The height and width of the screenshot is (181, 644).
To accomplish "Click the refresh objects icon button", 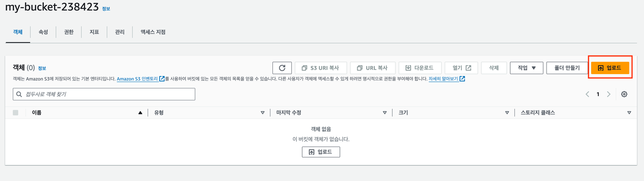I will pyautogui.click(x=282, y=68).
